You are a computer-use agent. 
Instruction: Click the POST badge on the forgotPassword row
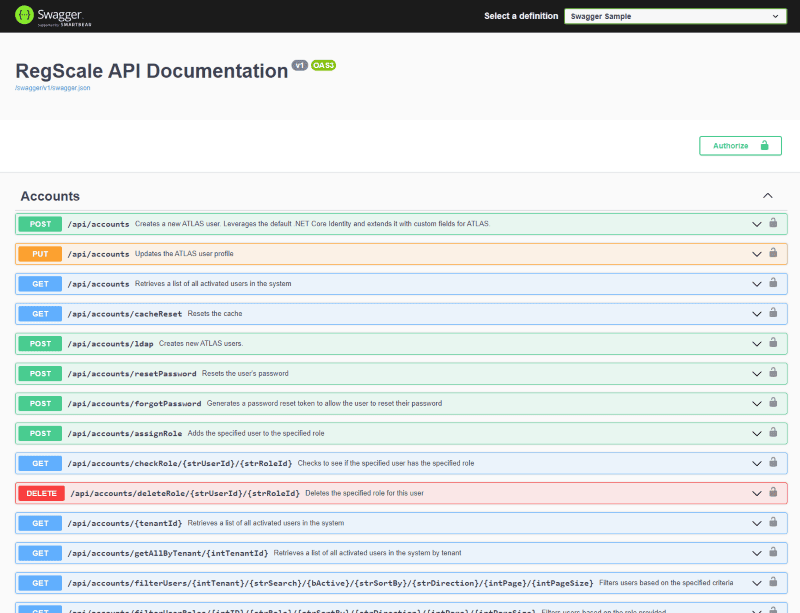tap(40, 404)
